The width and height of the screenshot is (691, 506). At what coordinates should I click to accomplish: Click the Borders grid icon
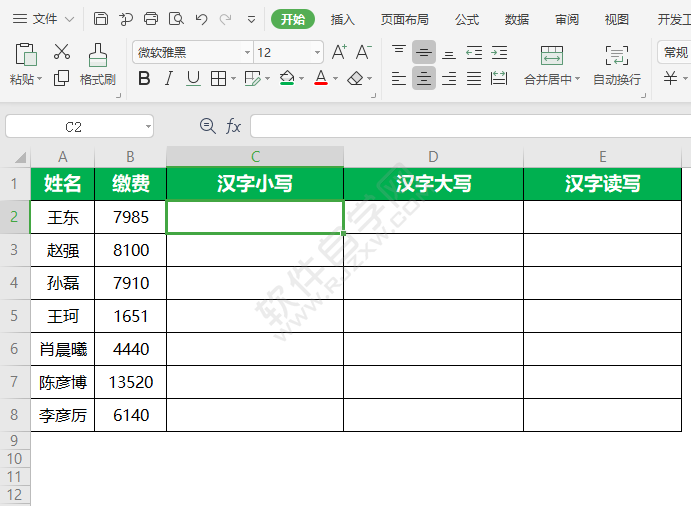tap(219, 79)
